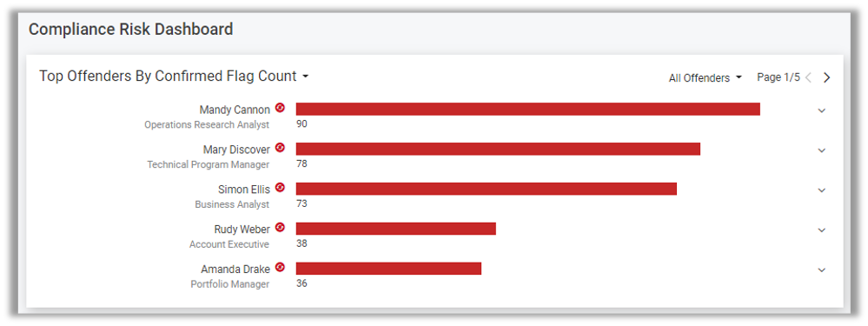Go to previous page of offenders
This screenshot has height=326, width=868.
click(808, 77)
